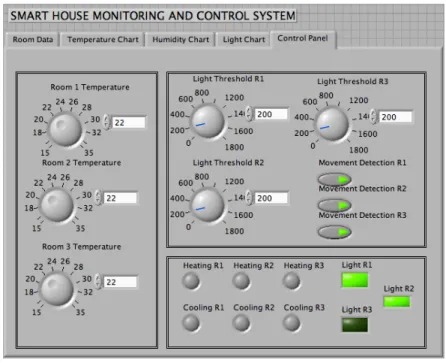Click the Cooling R2 indicator LED

pos(241,323)
